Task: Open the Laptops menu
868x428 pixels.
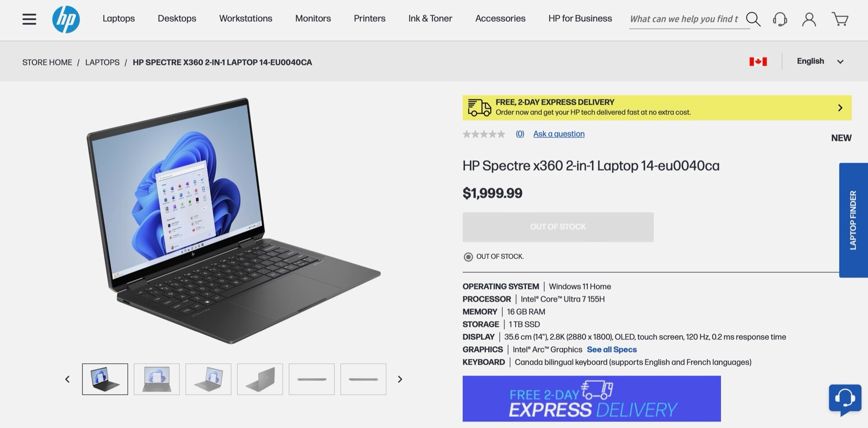Action: point(118,19)
